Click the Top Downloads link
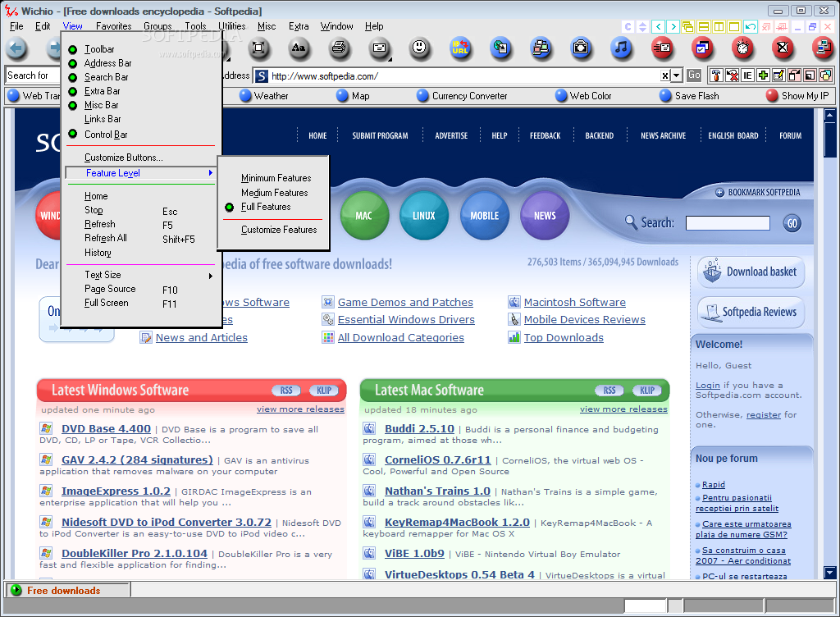The height and width of the screenshot is (617, 840). point(564,338)
